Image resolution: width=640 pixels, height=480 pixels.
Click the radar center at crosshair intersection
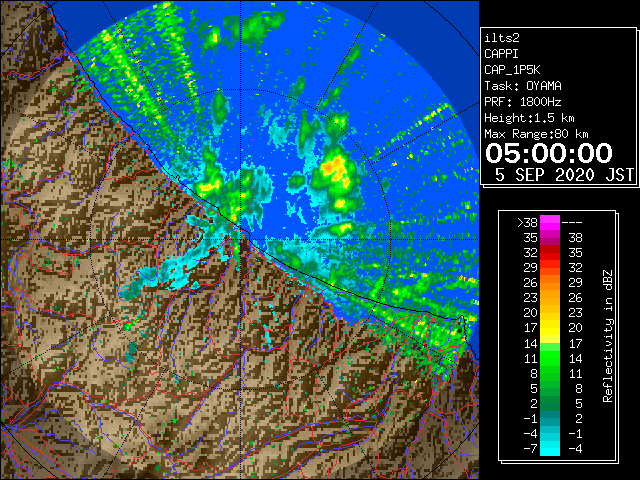(240, 239)
